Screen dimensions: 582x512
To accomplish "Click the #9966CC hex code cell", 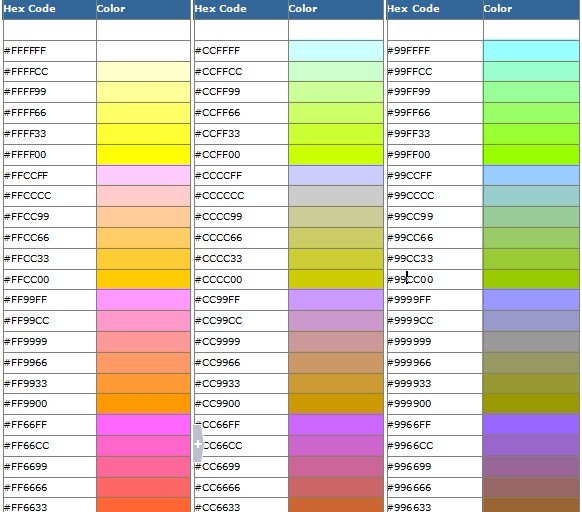I will click(435, 446).
